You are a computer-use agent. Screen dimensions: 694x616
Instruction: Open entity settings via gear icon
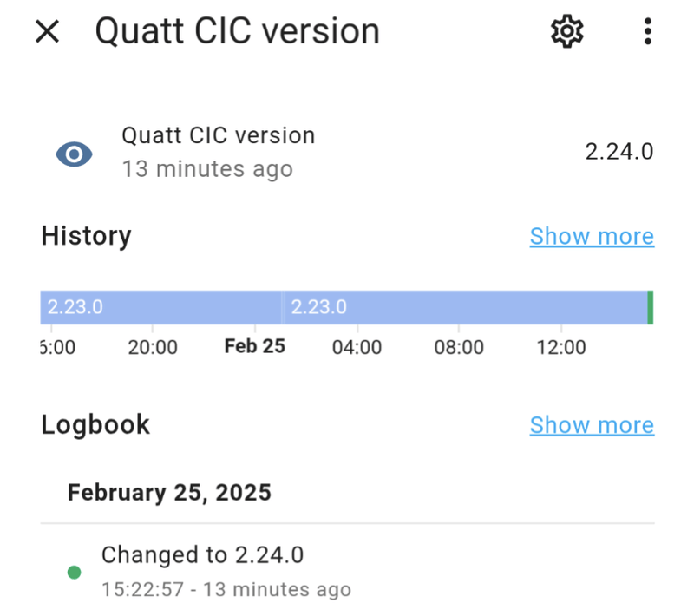[x=567, y=31]
